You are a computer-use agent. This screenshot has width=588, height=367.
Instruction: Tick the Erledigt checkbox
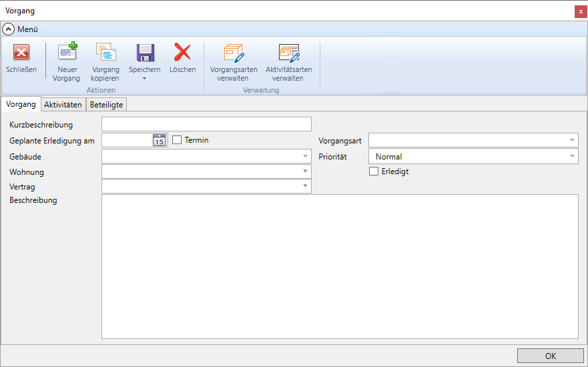click(x=374, y=171)
